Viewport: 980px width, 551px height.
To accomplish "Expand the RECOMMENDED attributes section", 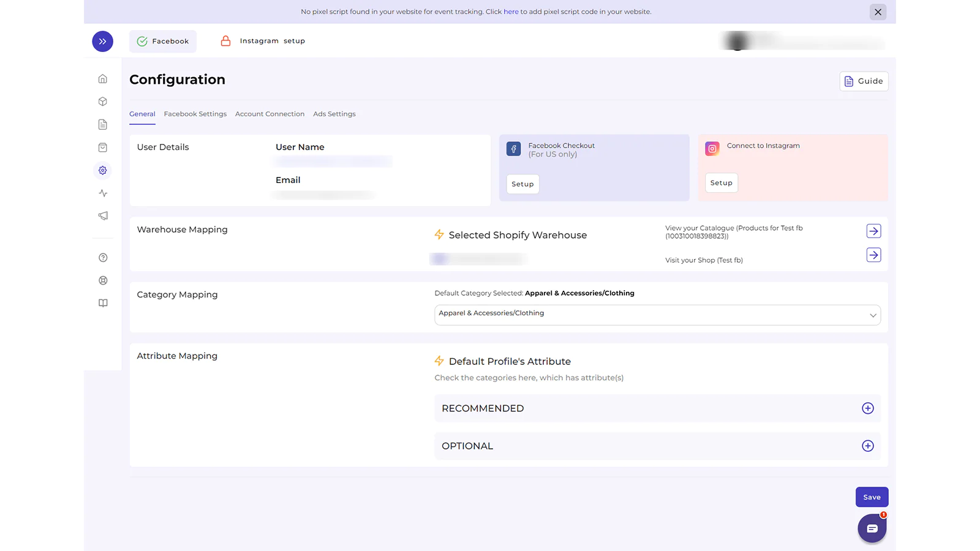I will click(x=867, y=408).
